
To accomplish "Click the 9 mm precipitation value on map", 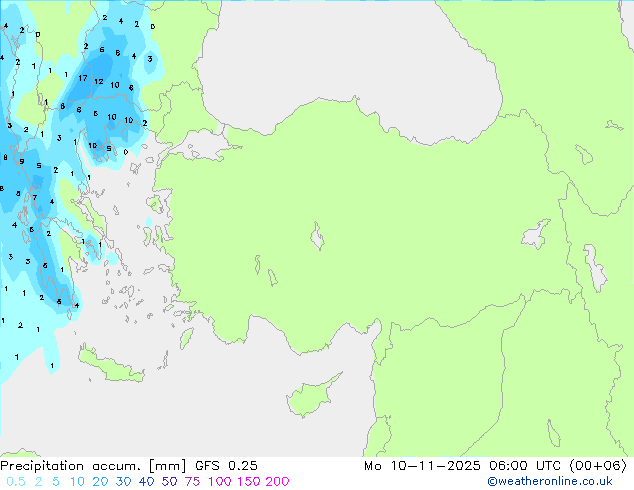I will coord(22,162).
